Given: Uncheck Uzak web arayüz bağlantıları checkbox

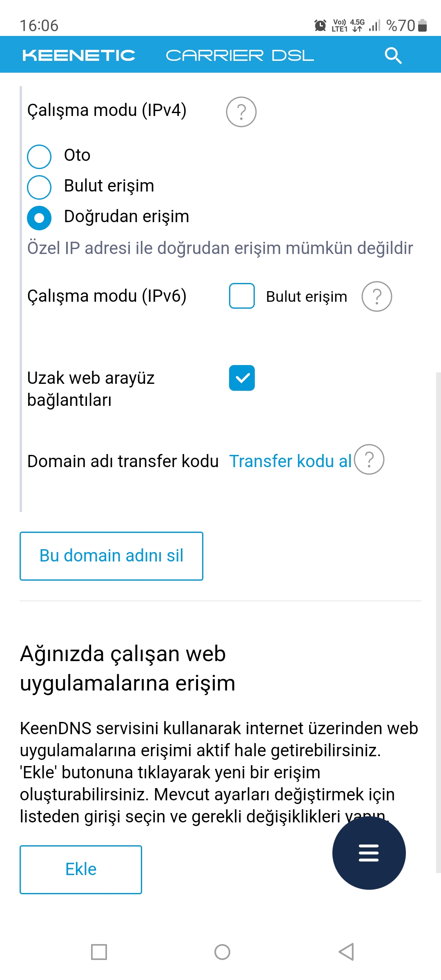Looking at the screenshot, I should [x=242, y=378].
